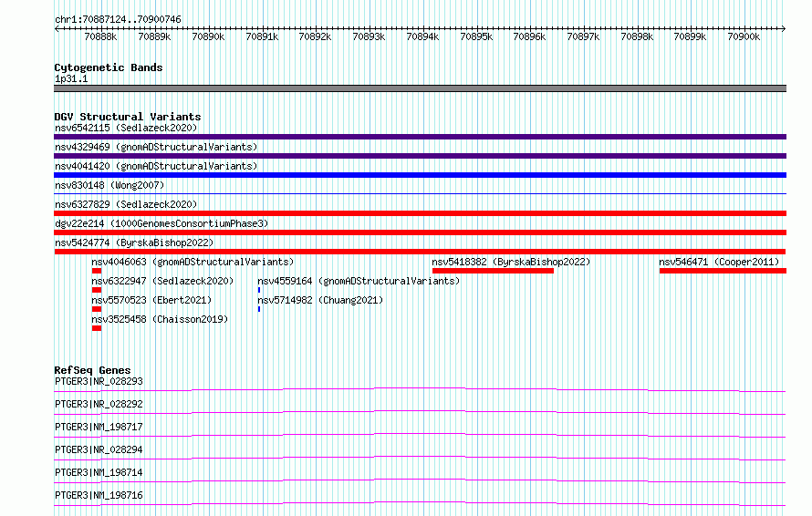Click the small red block under nsv6322947
This screenshot has height=516, width=812.
click(x=97, y=290)
